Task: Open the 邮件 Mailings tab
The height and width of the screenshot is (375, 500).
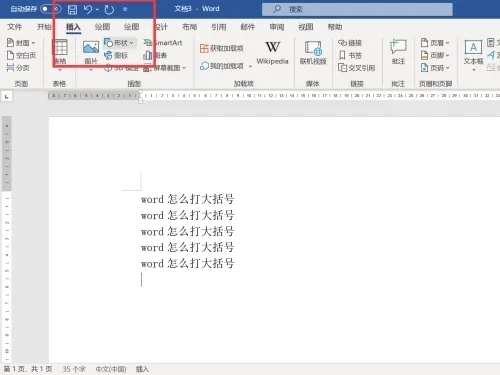Action: pyautogui.click(x=248, y=27)
